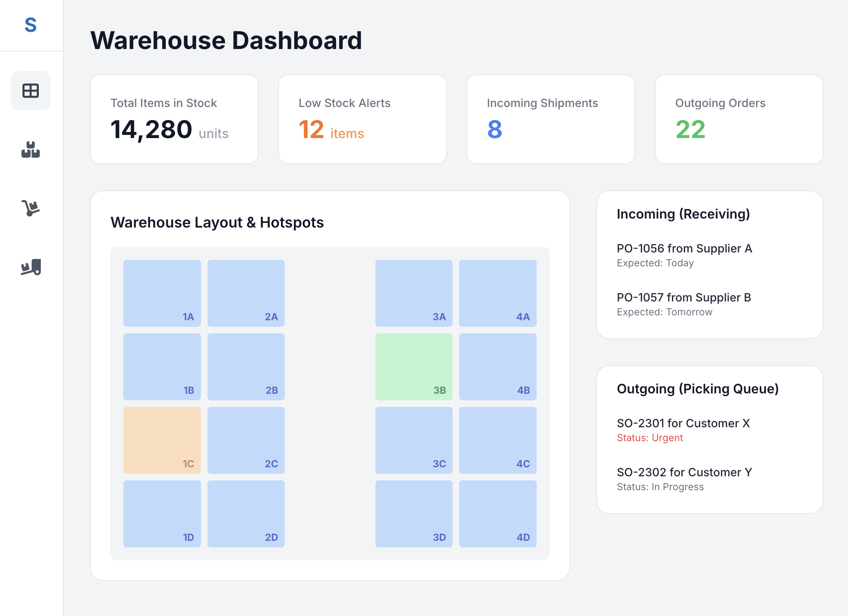848x616 pixels.
Task: Open PO-1057 from Supplier B
Action: 684,297
